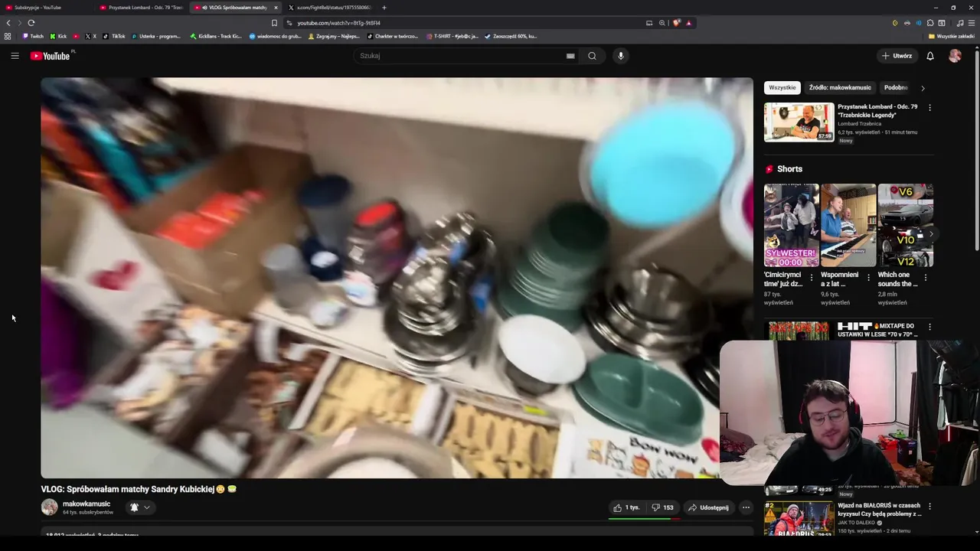Open the music note playlist icon in toolbar
980x551 pixels.
[960, 23]
